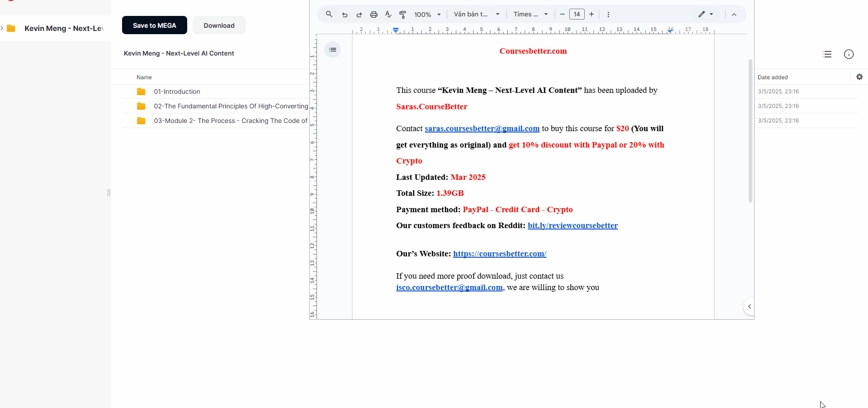This screenshot has height=408, width=868.
Task: Increase font size with plus button
Action: coord(592,15)
